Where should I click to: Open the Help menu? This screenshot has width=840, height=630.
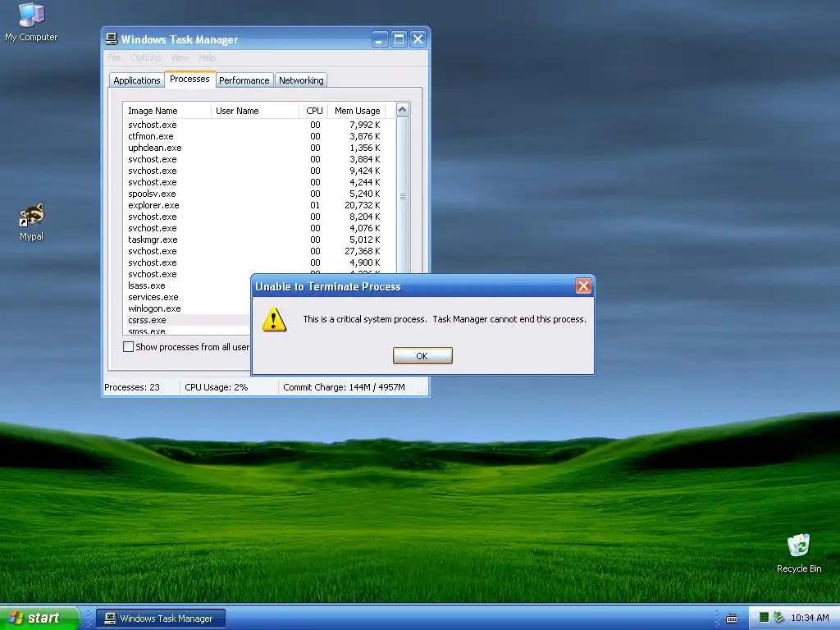point(208,57)
